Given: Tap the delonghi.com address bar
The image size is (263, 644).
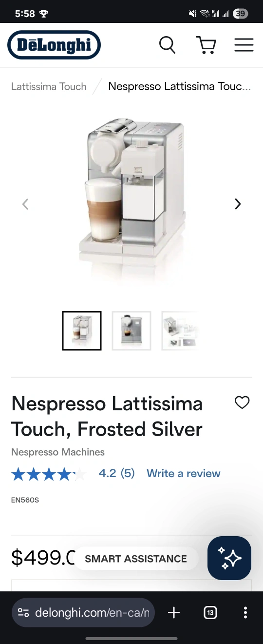Looking at the screenshot, I should click(x=83, y=613).
